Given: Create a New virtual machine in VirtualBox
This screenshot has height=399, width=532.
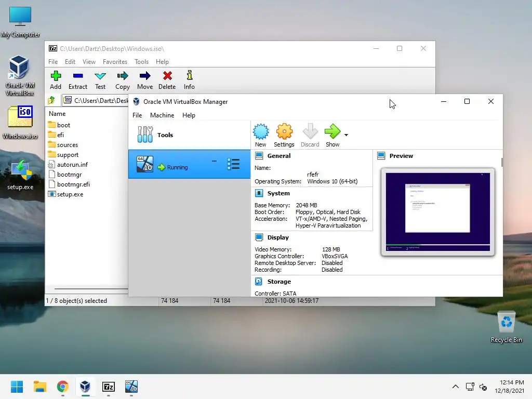Looking at the screenshot, I should [261, 136].
